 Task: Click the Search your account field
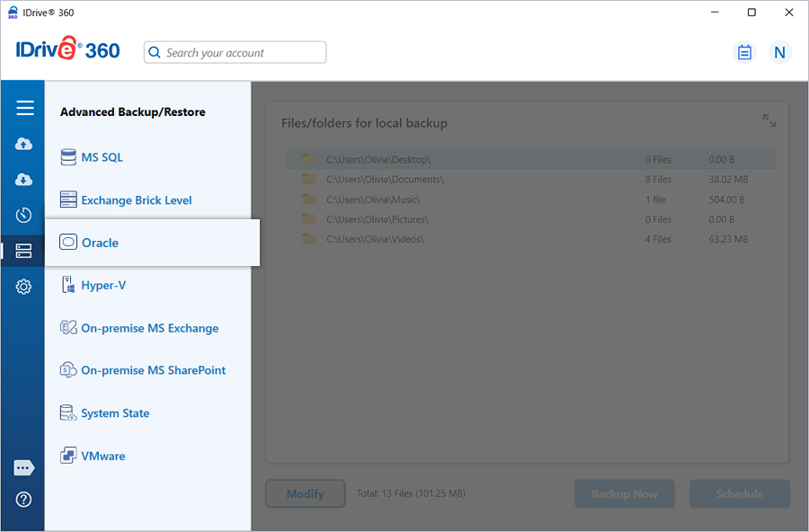click(x=236, y=53)
